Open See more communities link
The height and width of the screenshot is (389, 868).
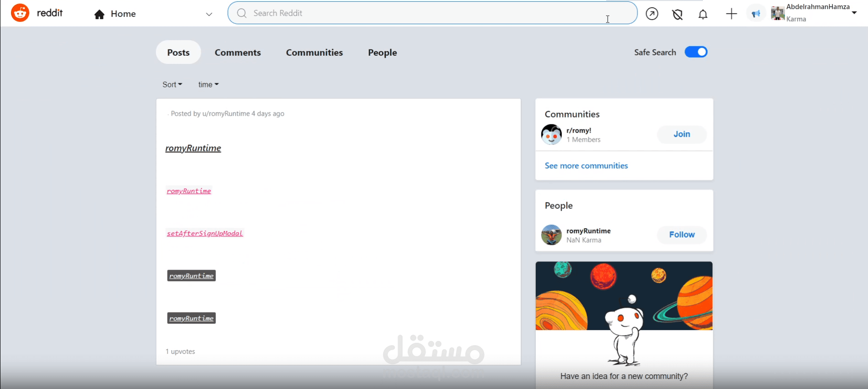coord(586,166)
